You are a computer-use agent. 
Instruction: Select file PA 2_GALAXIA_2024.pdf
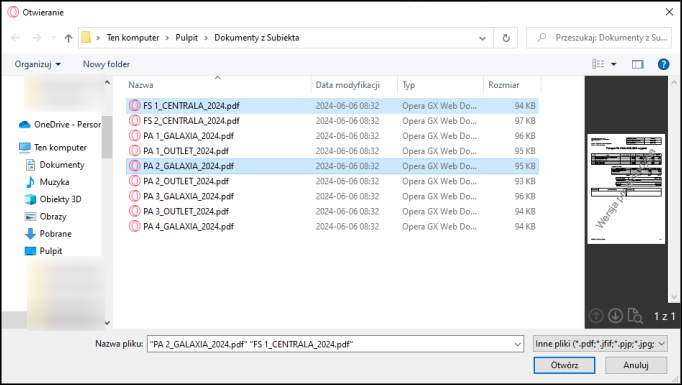click(332, 166)
